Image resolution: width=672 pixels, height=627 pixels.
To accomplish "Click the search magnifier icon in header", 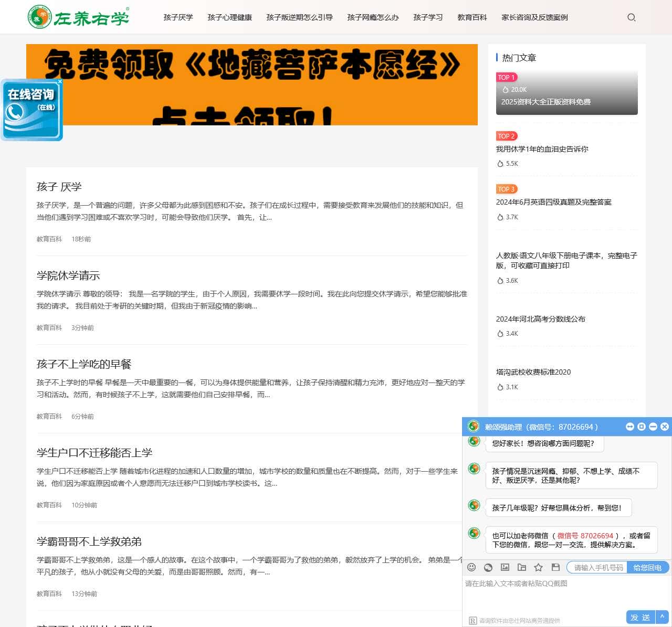I will 631,17.
